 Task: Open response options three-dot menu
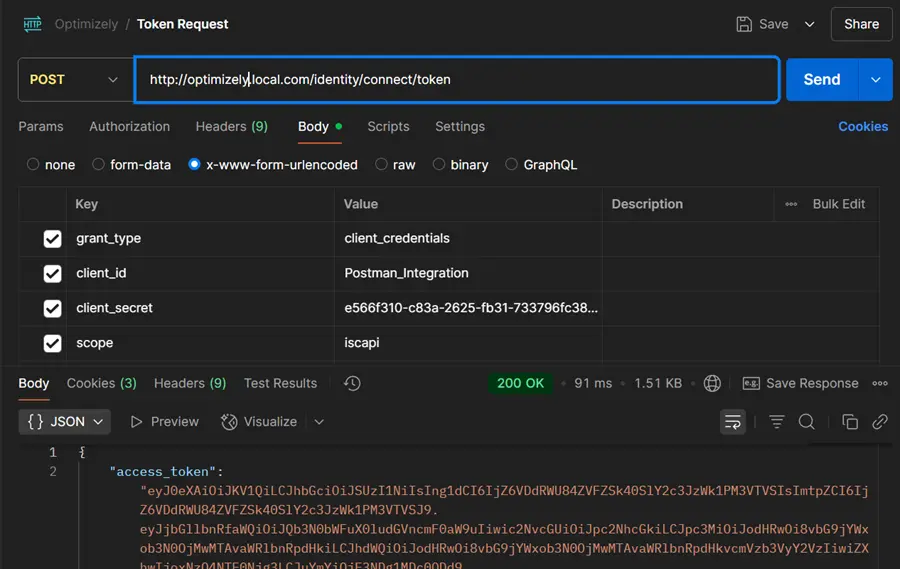(880, 384)
